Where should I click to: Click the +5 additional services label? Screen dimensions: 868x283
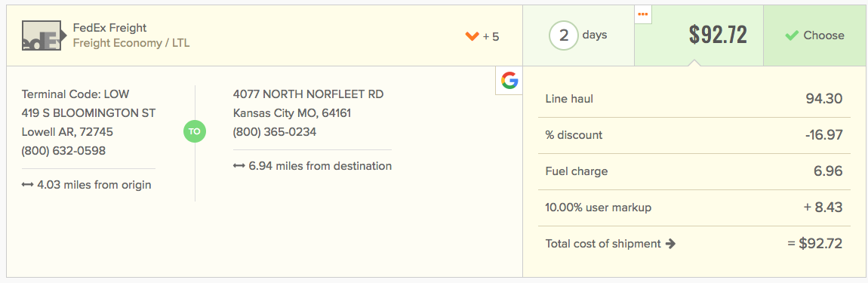coord(491,37)
